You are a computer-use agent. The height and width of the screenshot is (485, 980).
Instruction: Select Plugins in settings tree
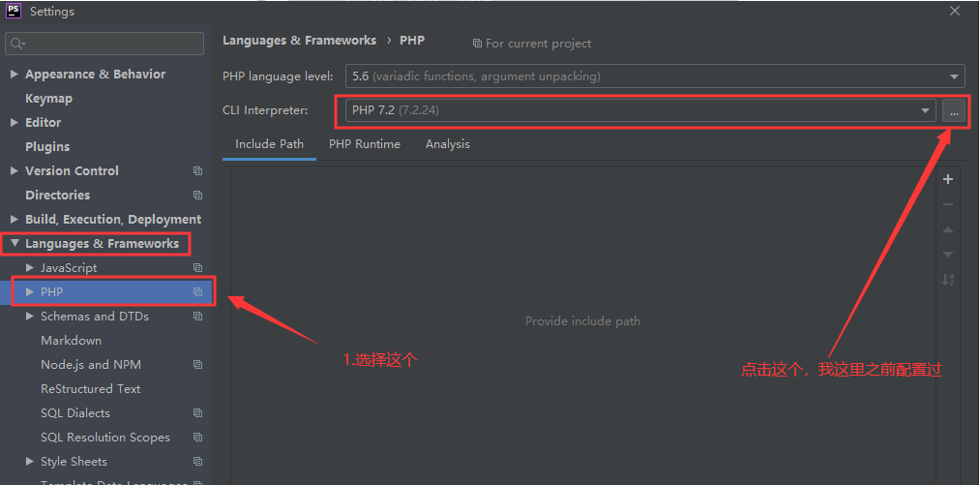click(x=47, y=147)
